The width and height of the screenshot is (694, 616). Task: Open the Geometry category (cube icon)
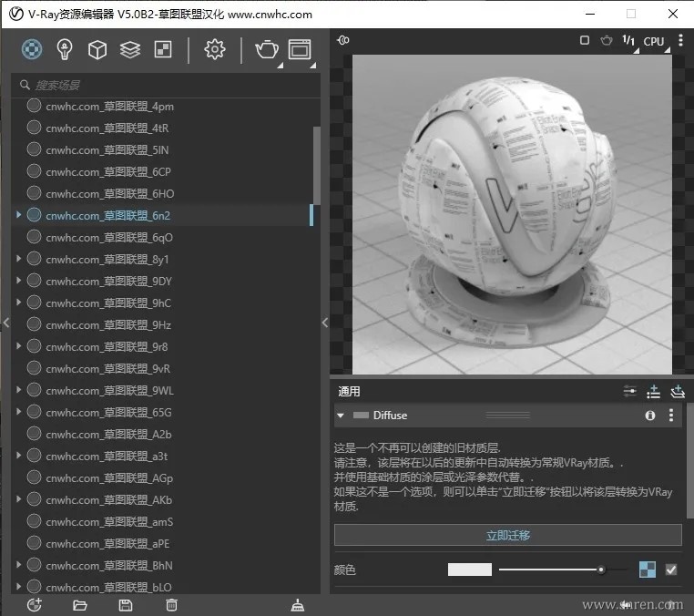click(x=97, y=49)
